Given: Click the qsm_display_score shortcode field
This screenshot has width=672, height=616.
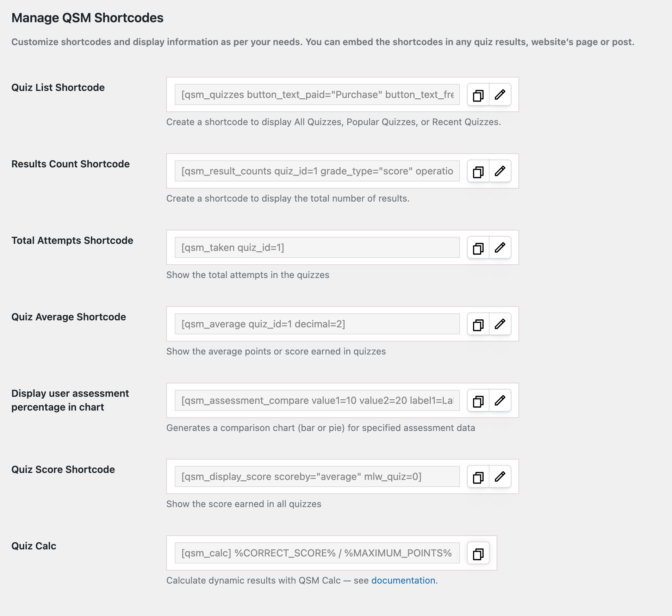Looking at the screenshot, I should pos(317,477).
